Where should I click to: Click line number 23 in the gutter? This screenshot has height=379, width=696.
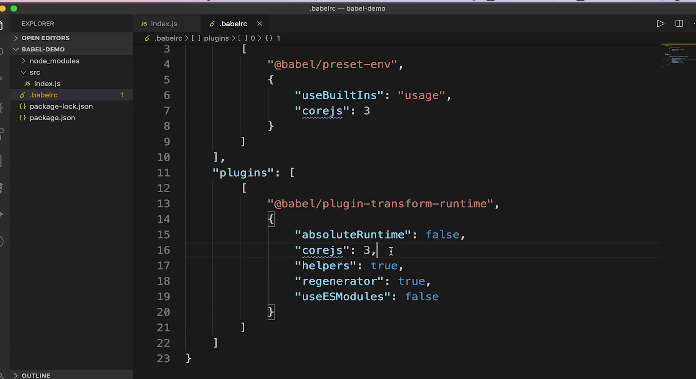pyautogui.click(x=163, y=359)
